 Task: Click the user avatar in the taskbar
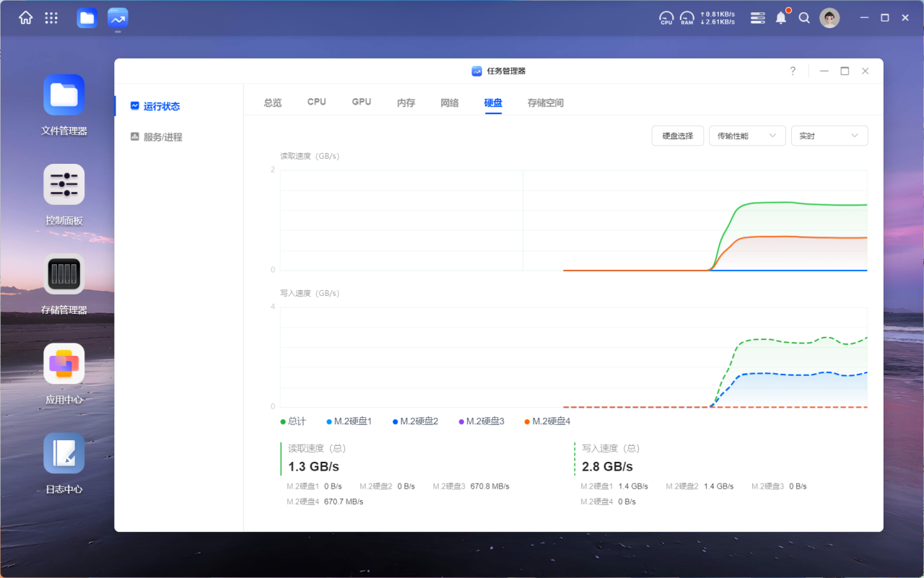(829, 17)
